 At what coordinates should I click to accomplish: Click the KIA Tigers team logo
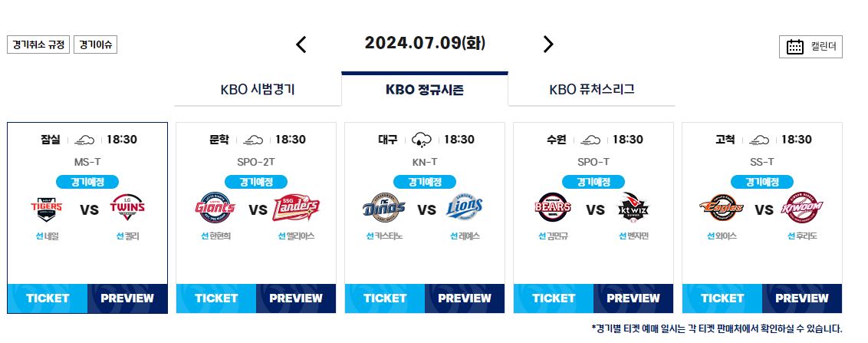47,209
